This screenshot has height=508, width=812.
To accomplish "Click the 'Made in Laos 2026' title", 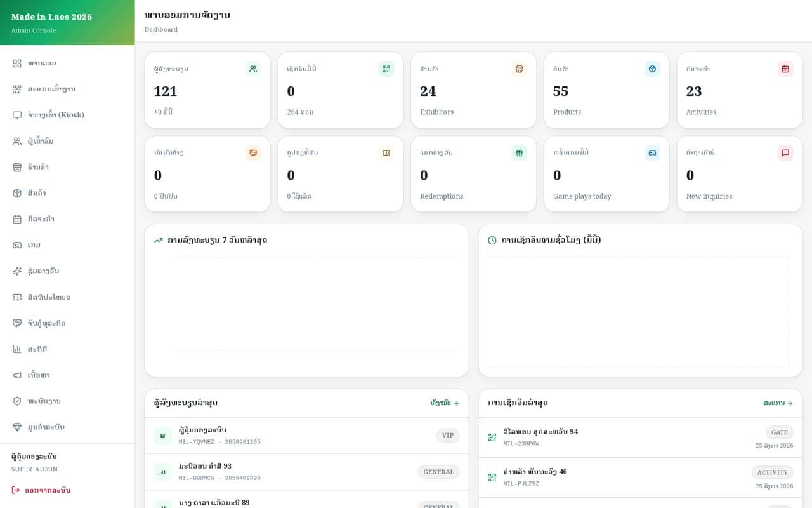I will [x=51, y=17].
